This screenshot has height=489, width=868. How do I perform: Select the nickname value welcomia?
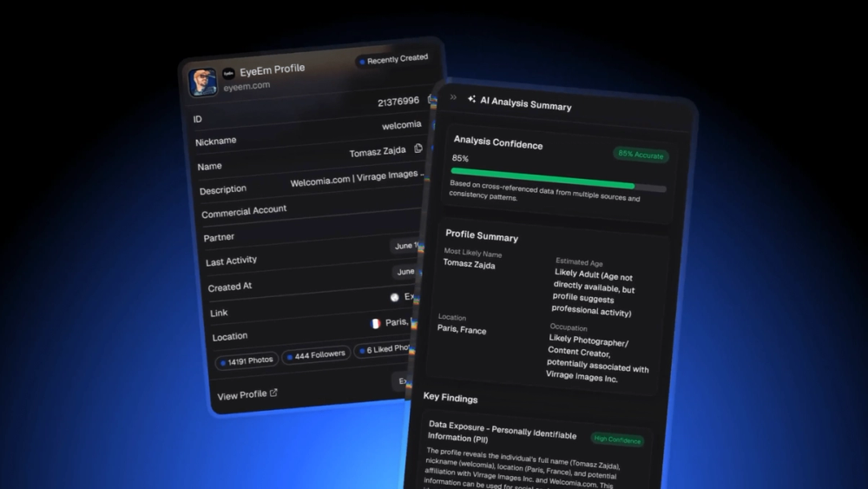[x=401, y=125]
